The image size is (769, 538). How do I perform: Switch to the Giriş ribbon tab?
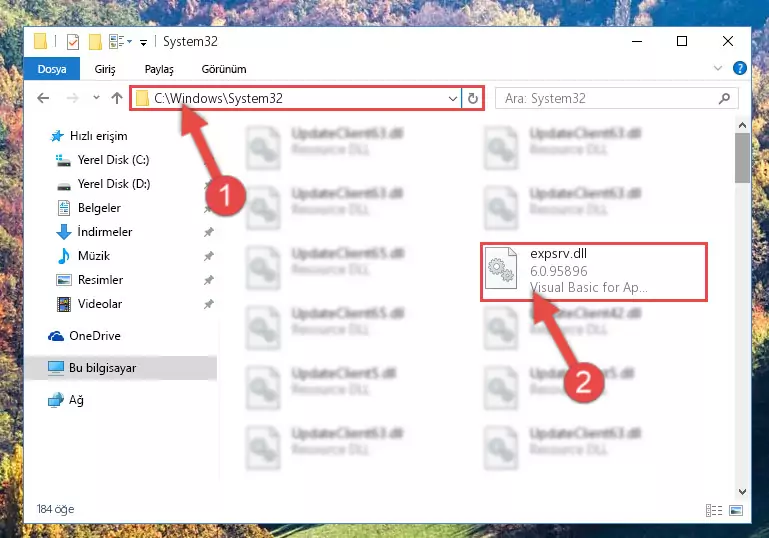(105, 69)
